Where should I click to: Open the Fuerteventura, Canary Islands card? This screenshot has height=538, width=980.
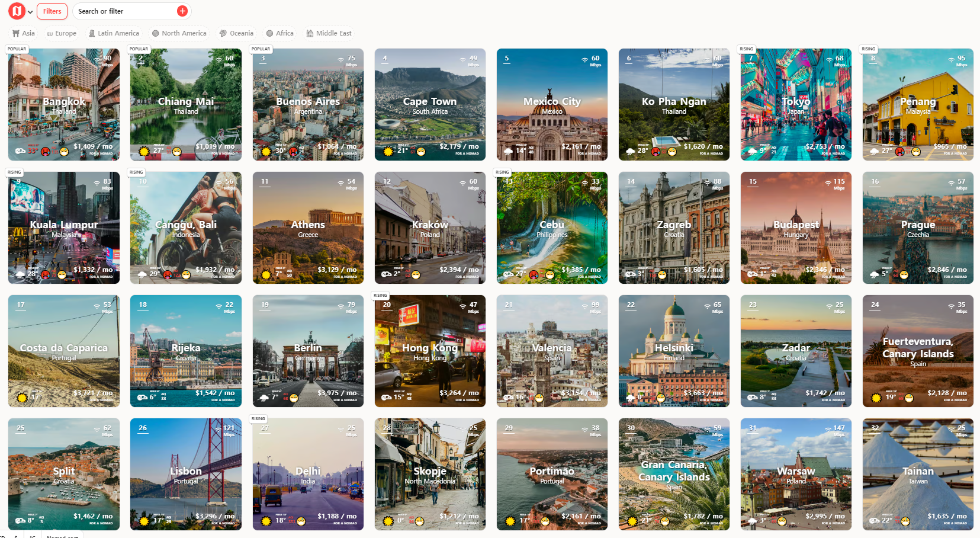918,351
